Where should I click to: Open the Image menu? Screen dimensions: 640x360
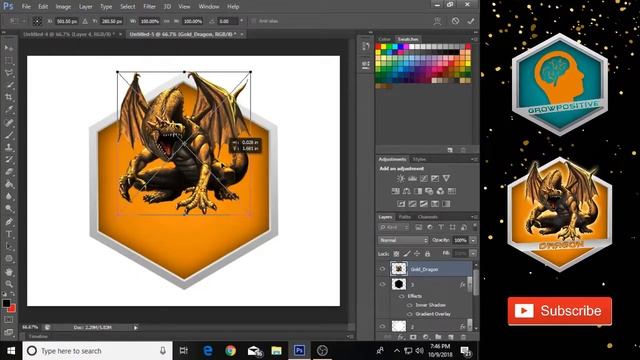(x=63, y=7)
